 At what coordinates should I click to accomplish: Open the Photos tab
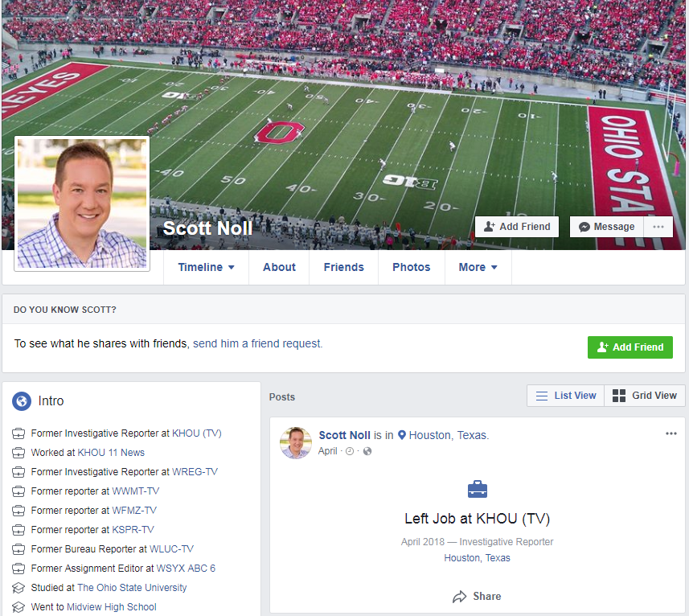pyautogui.click(x=411, y=267)
